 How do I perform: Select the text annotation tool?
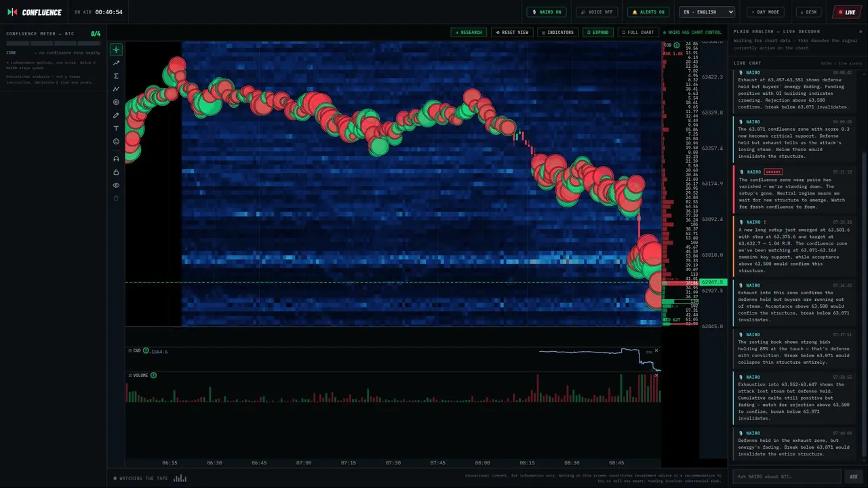pyautogui.click(x=116, y=128)
